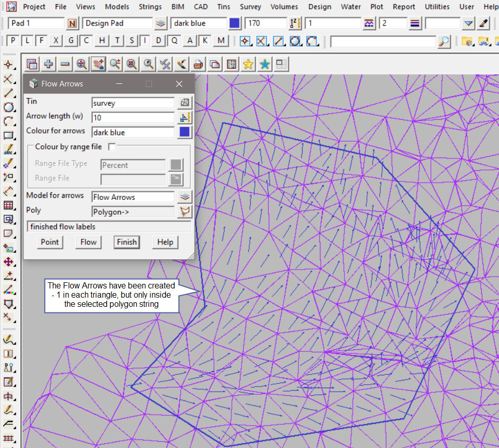Click the measure icon beside Arrow length

tap(185, 118)
